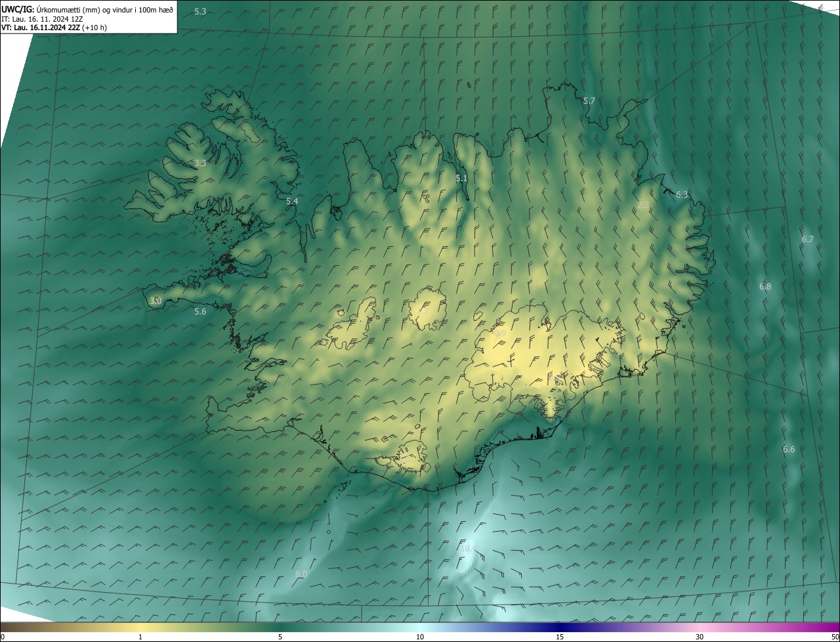Click the 3.3 value label in the Westfjords
Screen dimensions: 840x642
200,163
